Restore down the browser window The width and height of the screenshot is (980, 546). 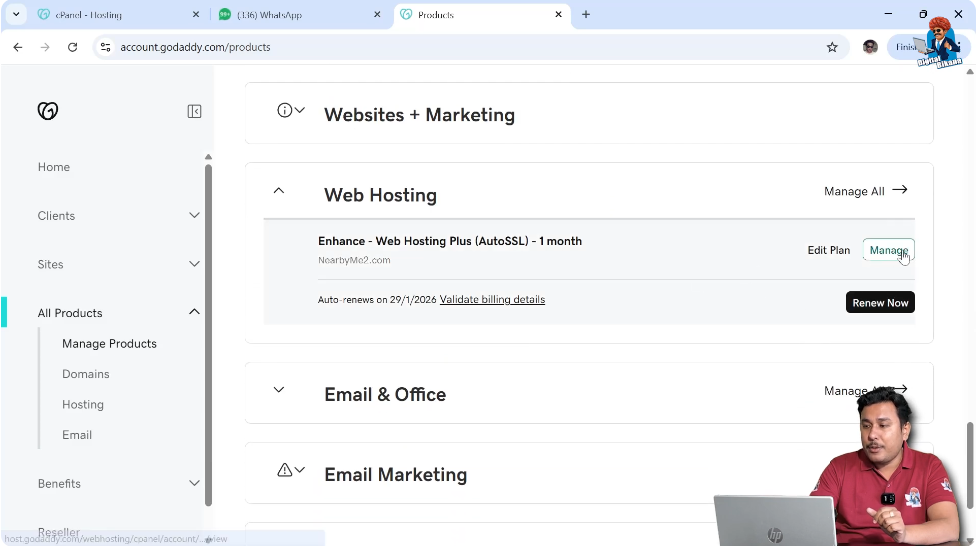pyautogui.click(x=923, y=14)
